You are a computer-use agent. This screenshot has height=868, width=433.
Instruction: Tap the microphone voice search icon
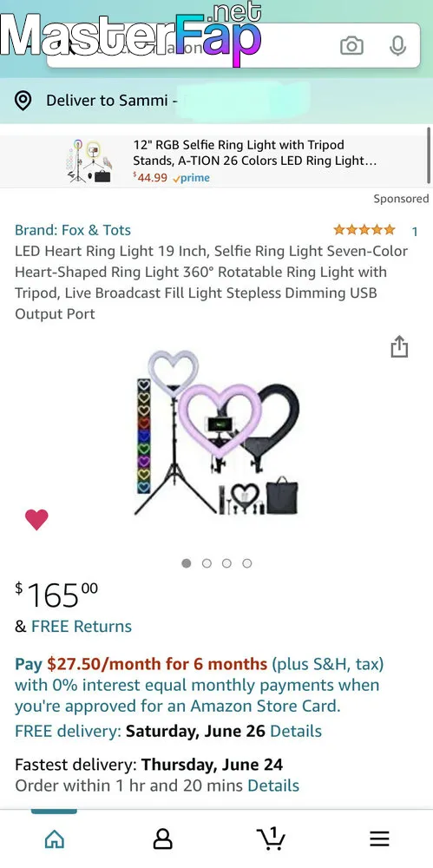tap(397, 46)
